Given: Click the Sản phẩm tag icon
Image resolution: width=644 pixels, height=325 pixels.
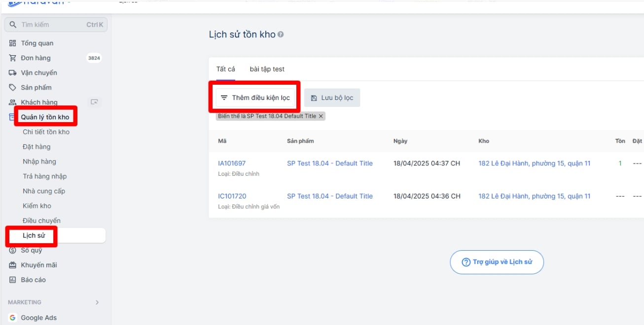Looking at the screenshot, I should point(13,88).
